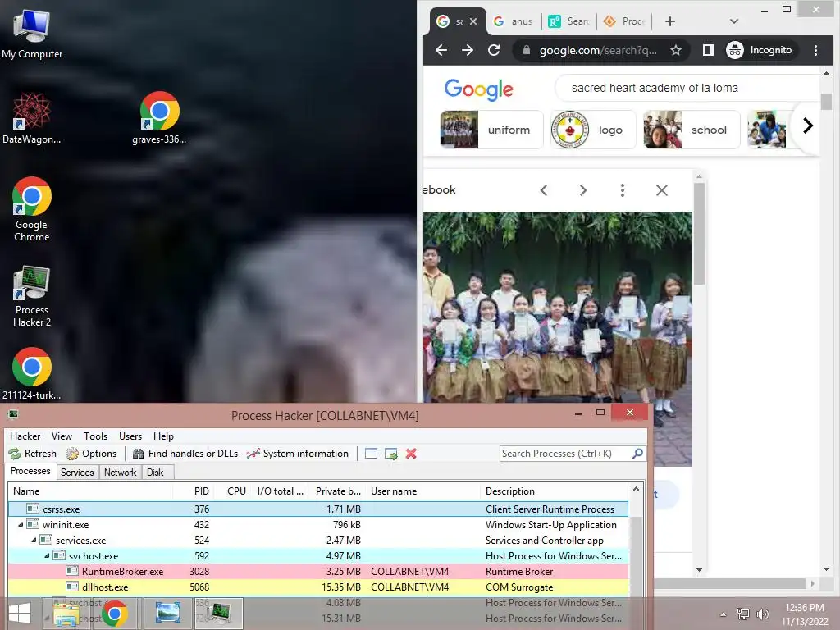Open Chrome three-dot menu
Viewport: 840px width, 630px height.
pos(815,50)
